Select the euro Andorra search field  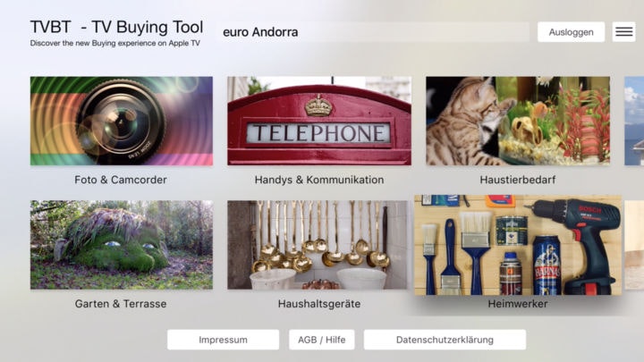373,32
